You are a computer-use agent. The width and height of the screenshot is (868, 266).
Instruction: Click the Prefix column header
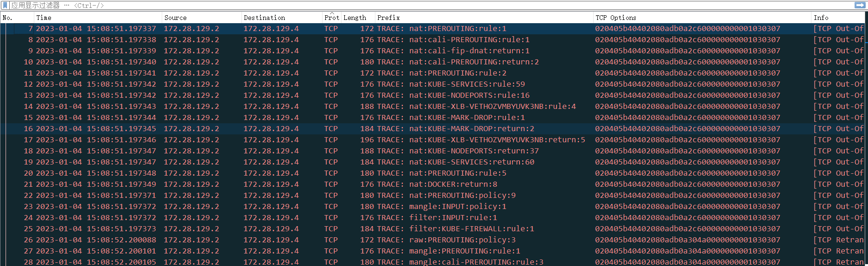(482, 18)
